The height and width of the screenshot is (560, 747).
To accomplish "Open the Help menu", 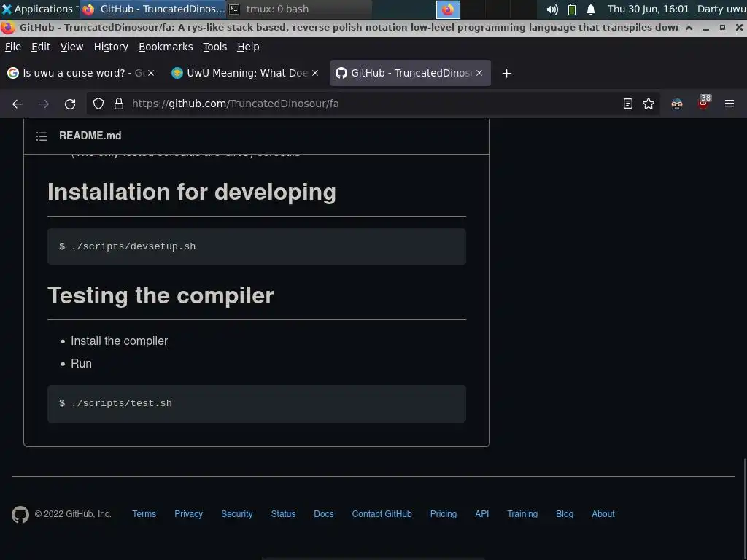I will pos(248,47).
